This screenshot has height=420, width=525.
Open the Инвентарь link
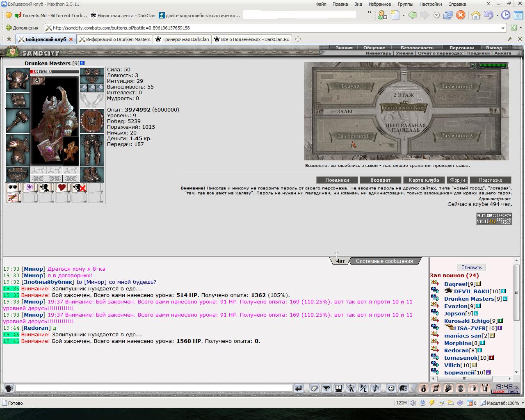click(x=378, y=53)
